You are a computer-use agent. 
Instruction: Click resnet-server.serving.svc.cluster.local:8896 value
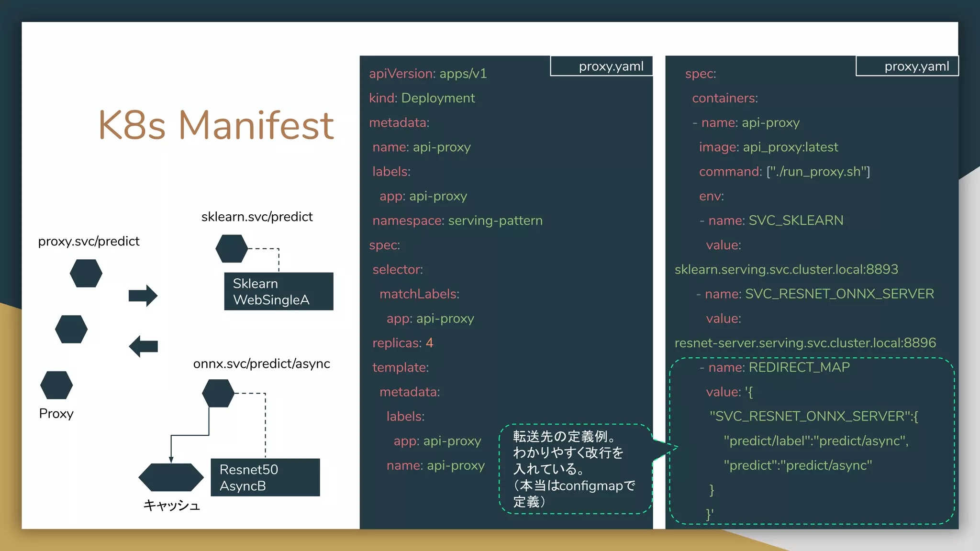(805, 343)
